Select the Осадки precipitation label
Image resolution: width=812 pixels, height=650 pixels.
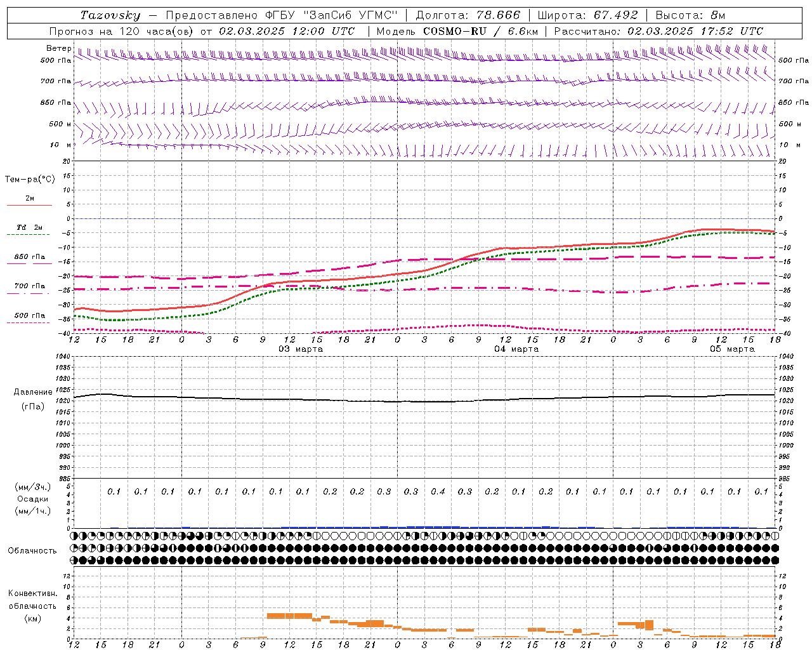(x=33, y=499)
